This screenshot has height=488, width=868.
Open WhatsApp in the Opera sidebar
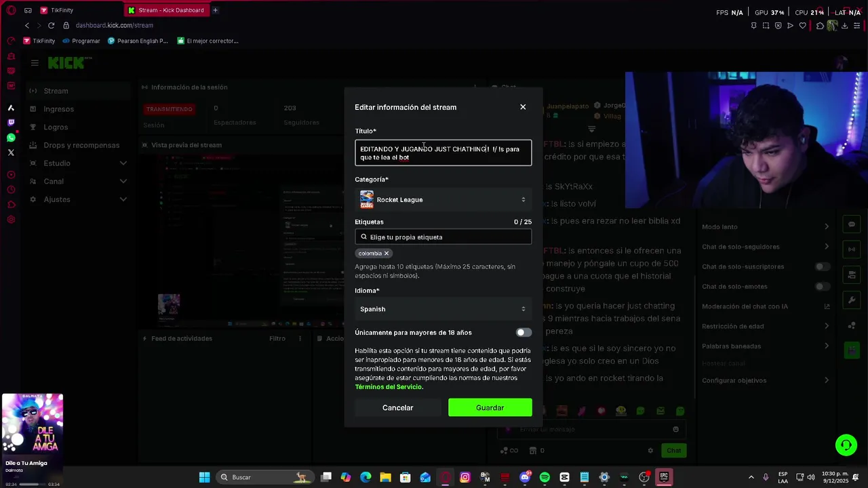pos(11,138)
